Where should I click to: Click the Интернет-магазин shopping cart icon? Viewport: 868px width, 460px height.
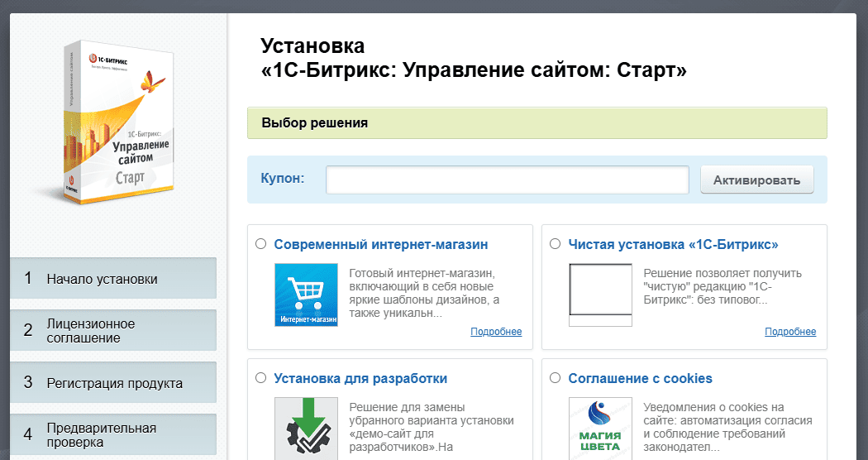(x=306, y=295)
